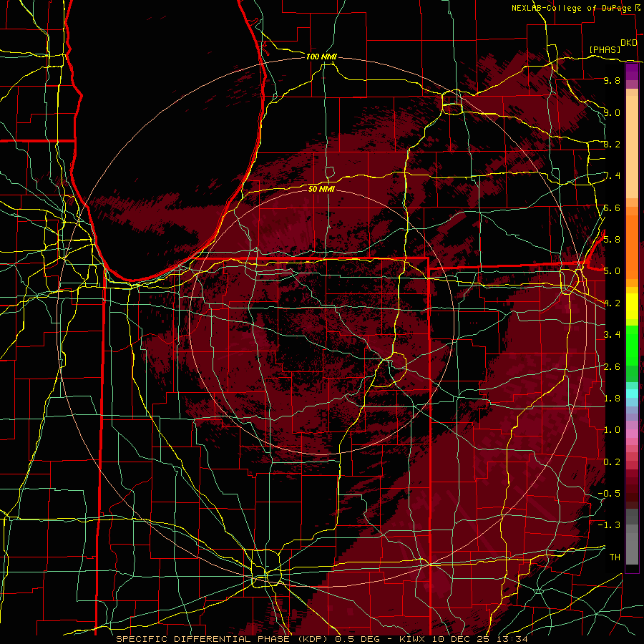Click the -1.3 value on the color scale
Image resolution: width=644 pixels, height=644 pixels.
[x=609, y=525]
